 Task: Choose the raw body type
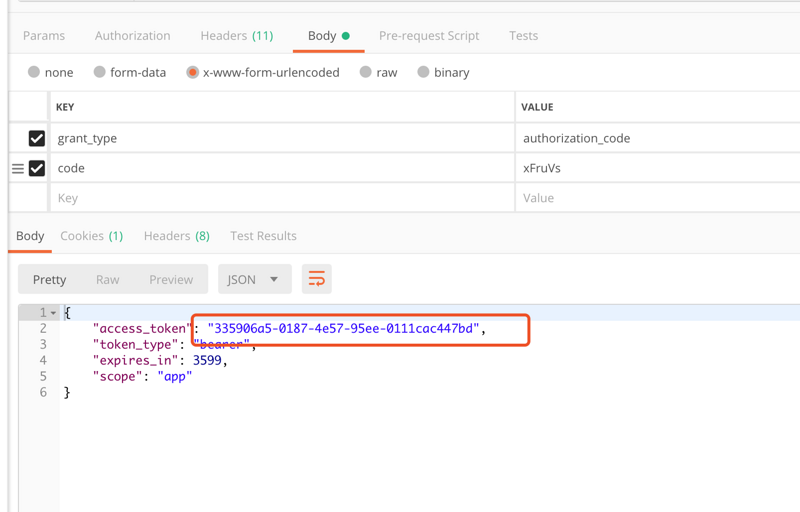pos(378,72)
